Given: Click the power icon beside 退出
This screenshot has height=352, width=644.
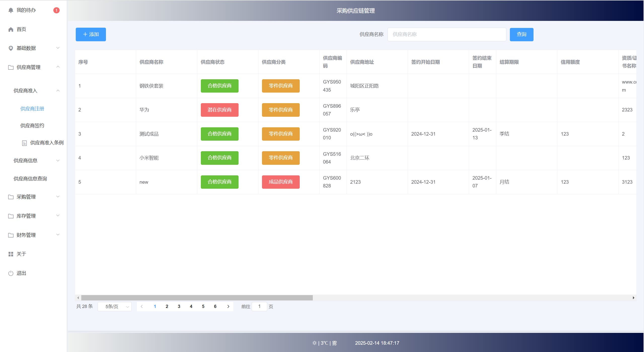Looking at the screenshot, I should [11, 273].
